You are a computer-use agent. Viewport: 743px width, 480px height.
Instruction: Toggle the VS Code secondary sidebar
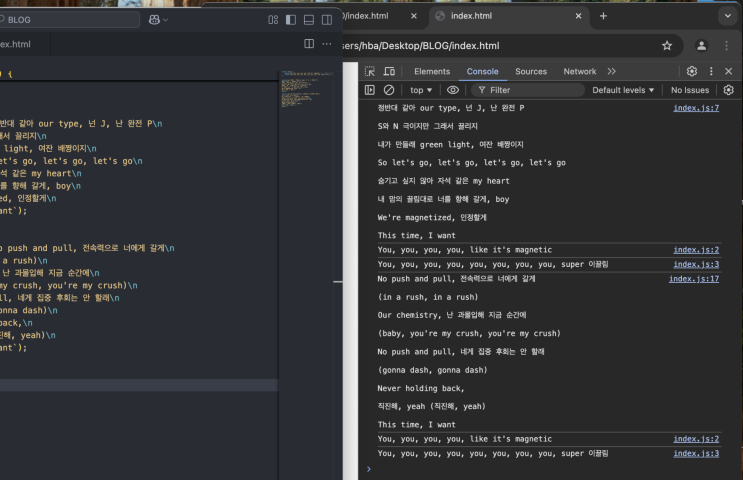point(327,20)
